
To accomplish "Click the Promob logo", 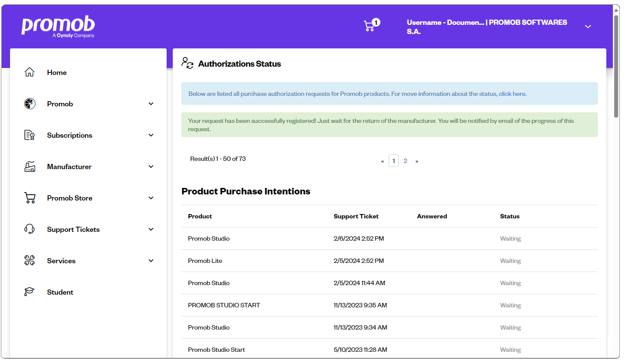I will point(58,27).
